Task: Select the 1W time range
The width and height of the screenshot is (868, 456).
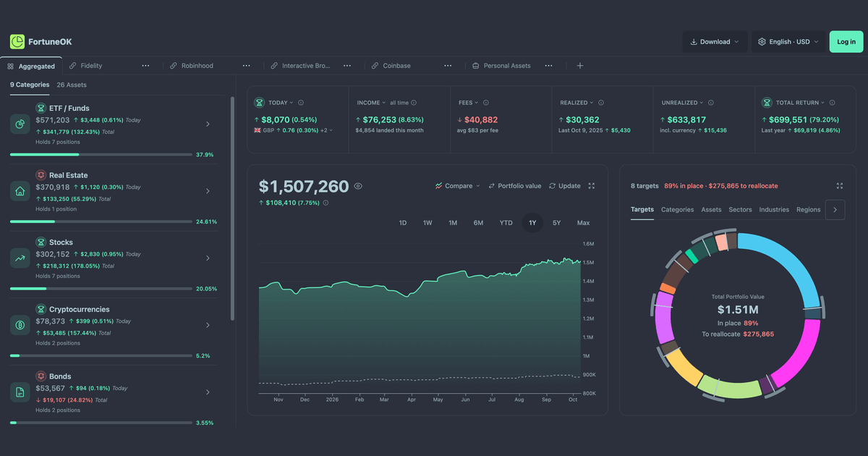Action: click(427, 223)
